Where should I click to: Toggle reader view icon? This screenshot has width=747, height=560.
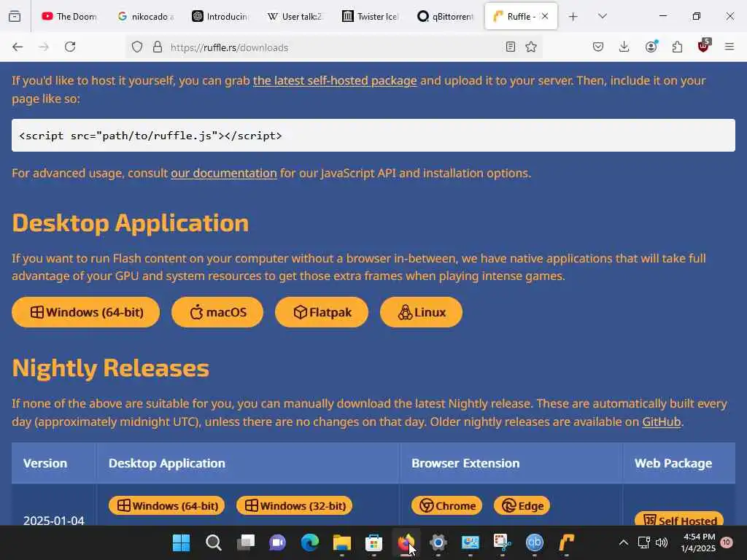pos(510,47)
